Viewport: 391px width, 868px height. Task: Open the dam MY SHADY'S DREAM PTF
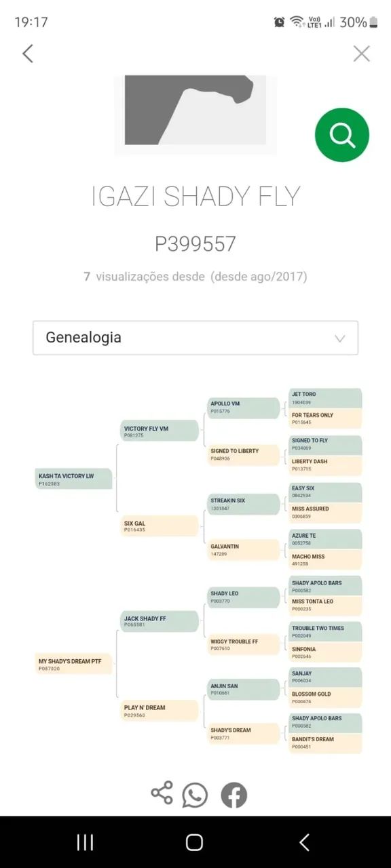pyautogui.click(x=74, y=664)
